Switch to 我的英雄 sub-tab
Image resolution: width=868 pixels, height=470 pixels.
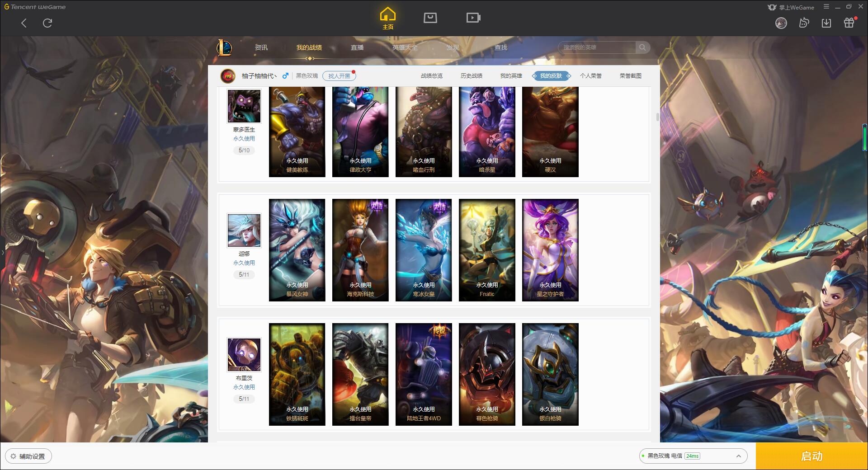coord(511,76)
